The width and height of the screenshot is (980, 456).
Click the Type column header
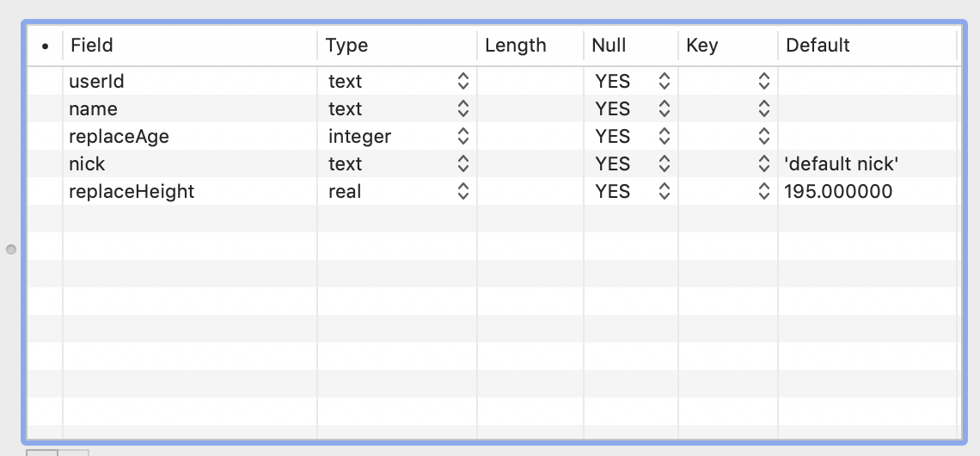[397, 46]
